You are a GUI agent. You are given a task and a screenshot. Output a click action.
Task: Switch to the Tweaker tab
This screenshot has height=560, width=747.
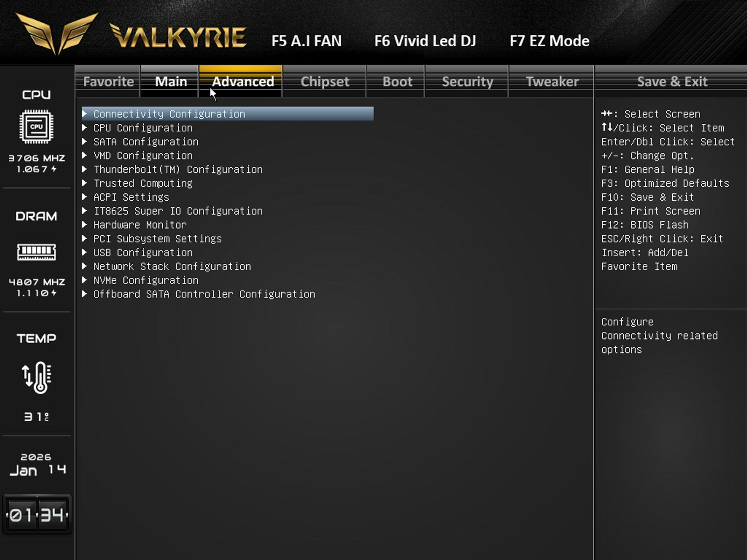pyautogui.click(x=552, y=82)
